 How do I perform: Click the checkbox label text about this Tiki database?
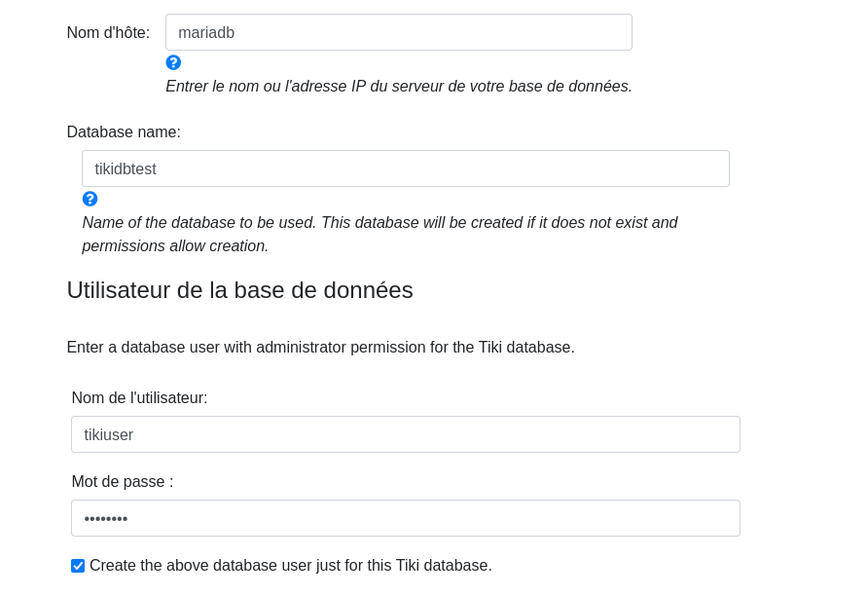tap(290, 565)
